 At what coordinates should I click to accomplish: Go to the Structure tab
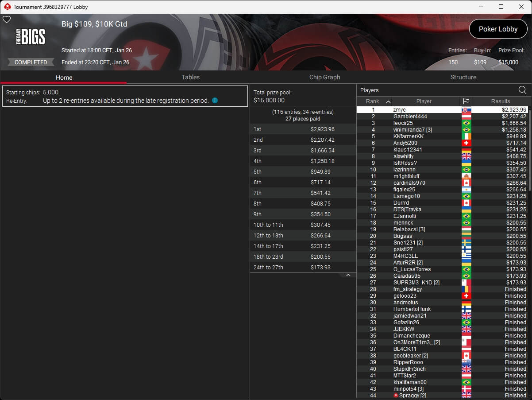[463, 77]
